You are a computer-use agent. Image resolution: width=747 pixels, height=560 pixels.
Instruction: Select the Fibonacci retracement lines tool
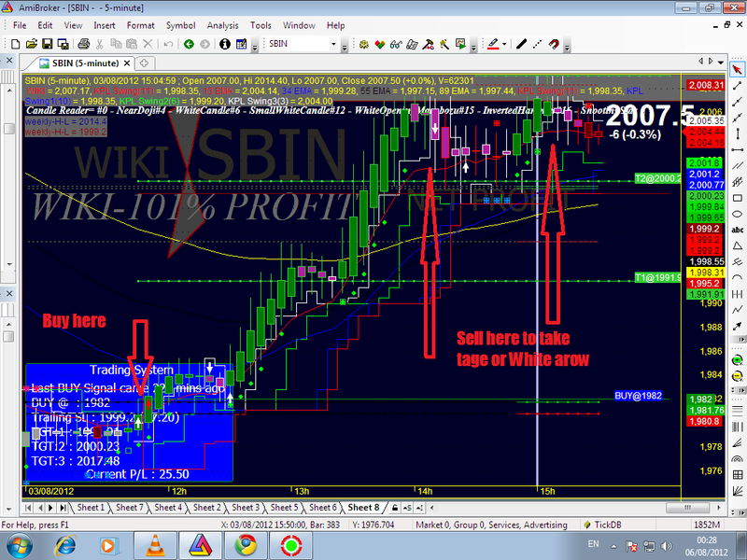[738, 411]
